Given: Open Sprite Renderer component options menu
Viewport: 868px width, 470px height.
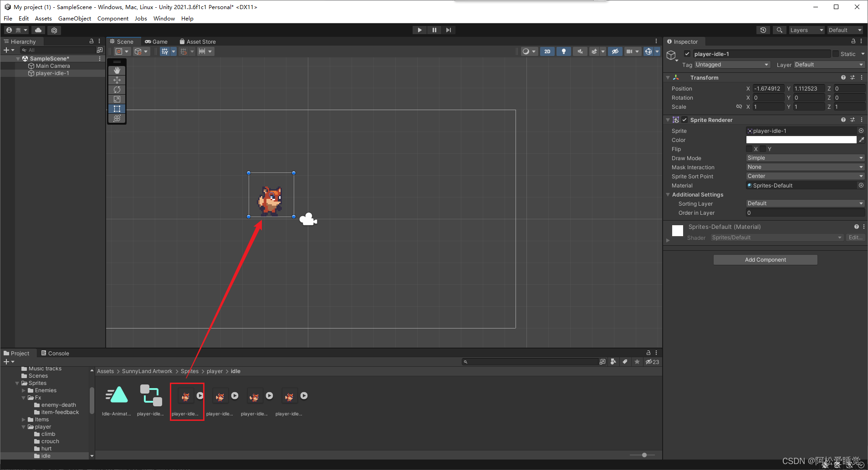Looking at the screenshot, I should 862,120.
